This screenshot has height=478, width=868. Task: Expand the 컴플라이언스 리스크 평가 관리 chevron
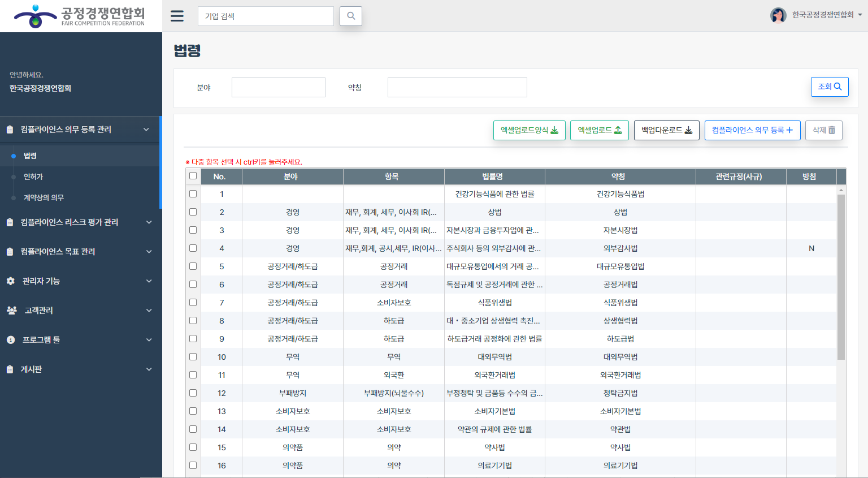click(x=149, y=222)
